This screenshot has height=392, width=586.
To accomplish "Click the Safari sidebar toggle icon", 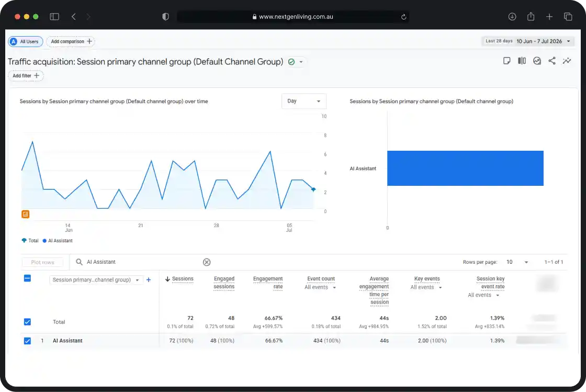I will 54,16.
